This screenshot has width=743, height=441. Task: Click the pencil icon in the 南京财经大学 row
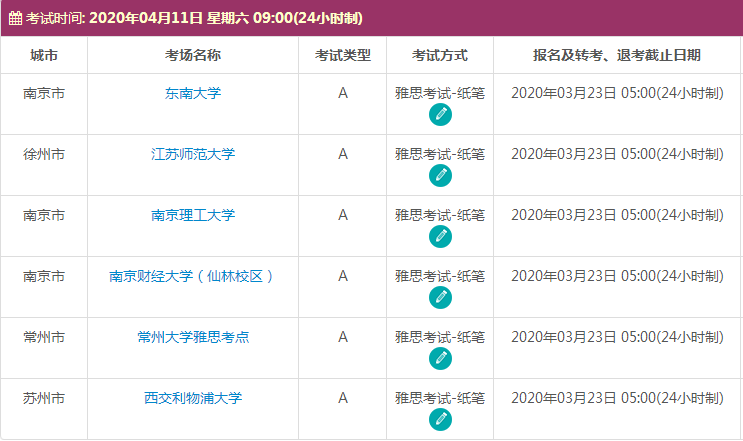coord(440,298)
